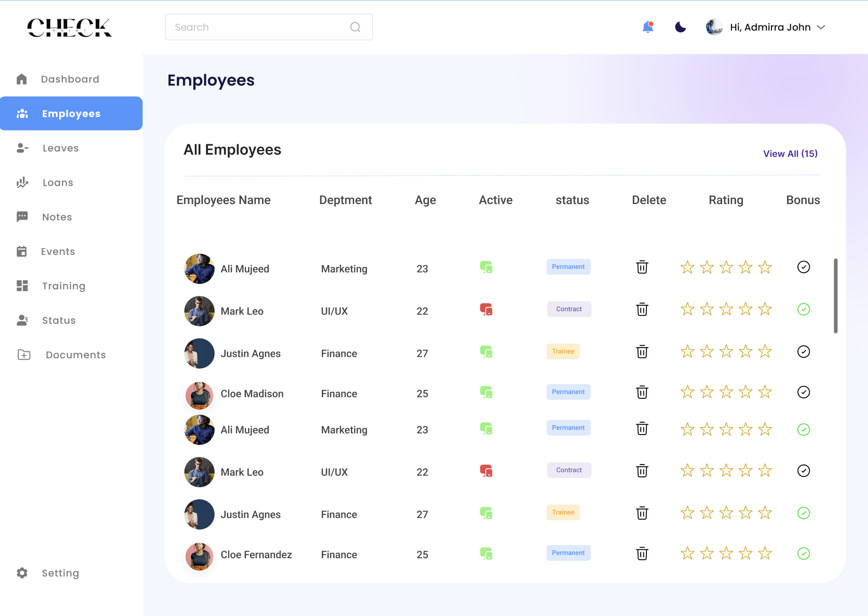Click trash icon in first Justin Agnes row
Screen dimensions: 868x616
click(x=642, y=352)
